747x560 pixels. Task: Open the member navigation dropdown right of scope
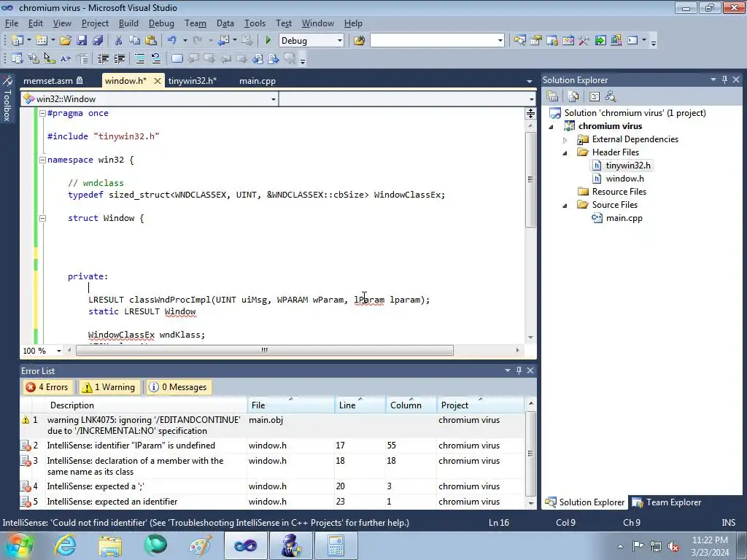(x=531, y=99)
